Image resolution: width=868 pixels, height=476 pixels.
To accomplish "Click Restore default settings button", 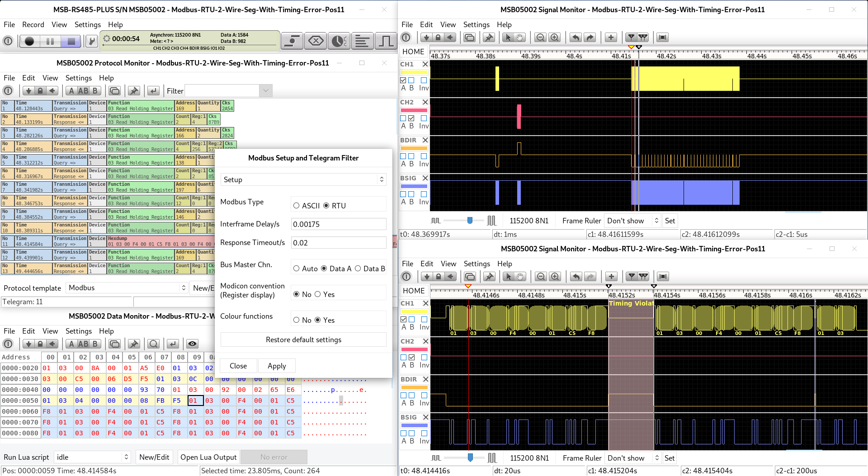I will coord(303,340).
